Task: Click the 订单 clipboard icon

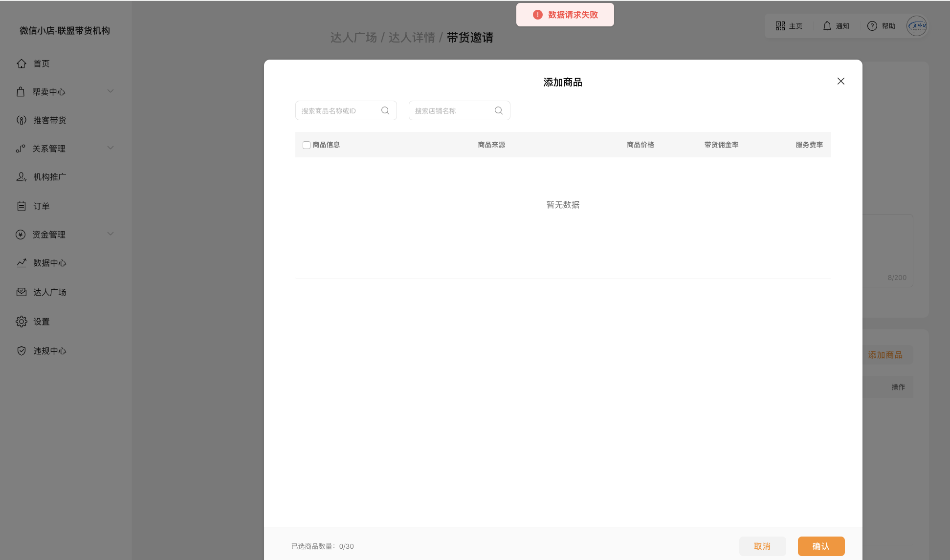Action: click(x=21, y=206)
